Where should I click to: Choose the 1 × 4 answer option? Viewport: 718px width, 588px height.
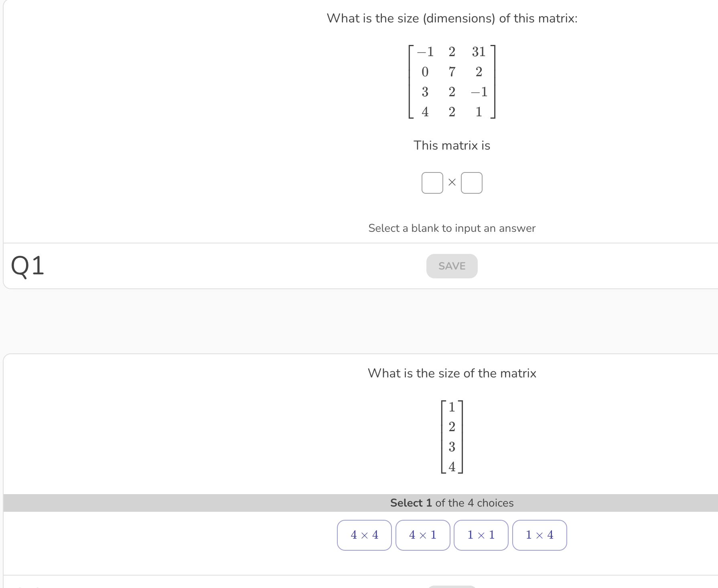(540, 535)
